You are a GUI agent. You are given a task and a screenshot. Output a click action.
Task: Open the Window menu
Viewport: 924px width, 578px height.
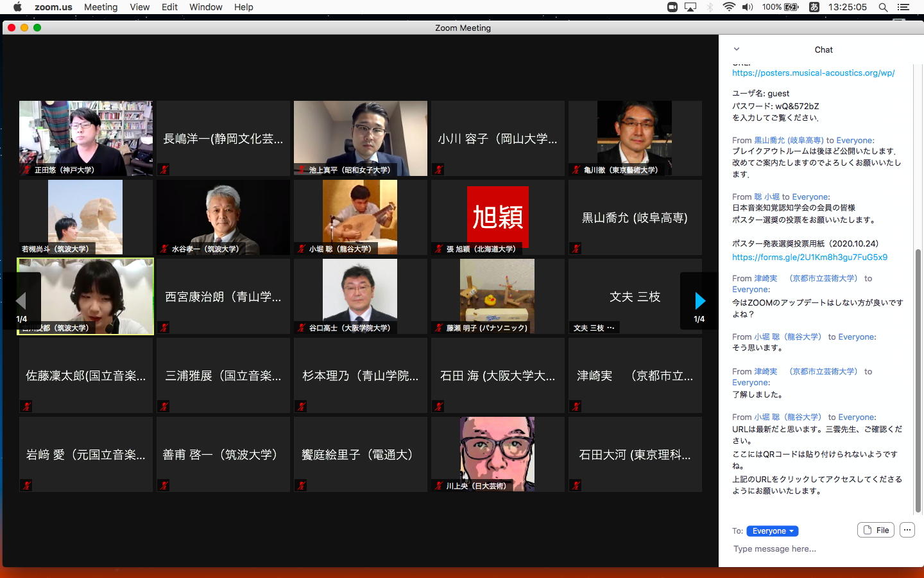206,7
